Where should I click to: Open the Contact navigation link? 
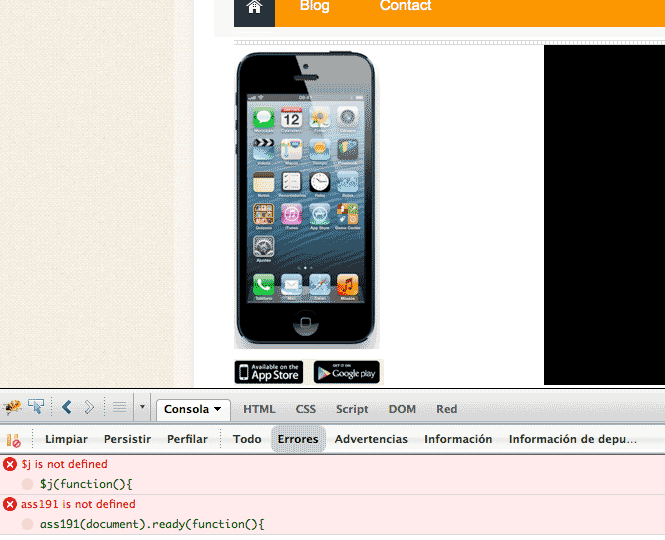coord(405,6)
